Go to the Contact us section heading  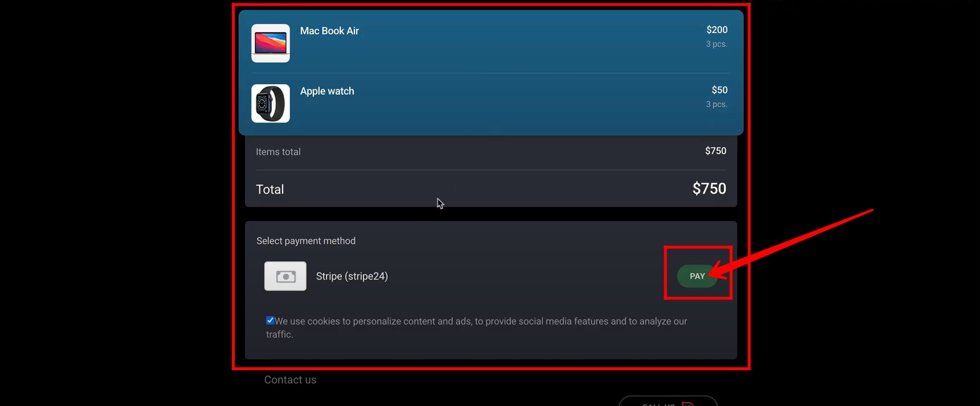pos(290,380)
